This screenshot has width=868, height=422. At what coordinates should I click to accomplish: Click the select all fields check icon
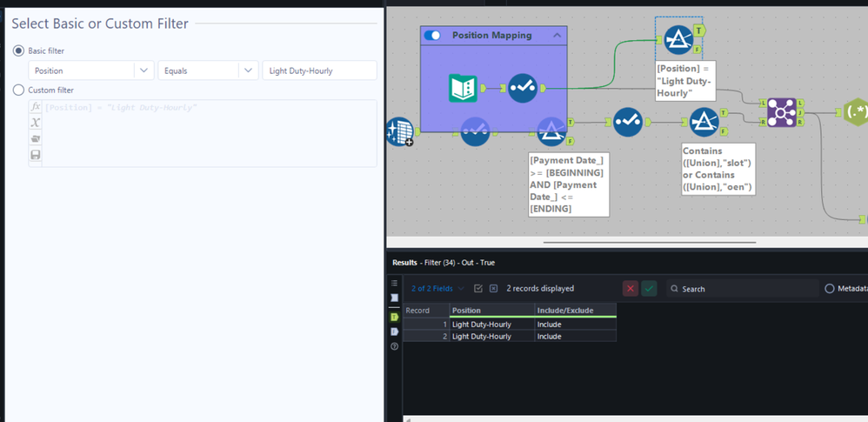click(x=479, y=289)
